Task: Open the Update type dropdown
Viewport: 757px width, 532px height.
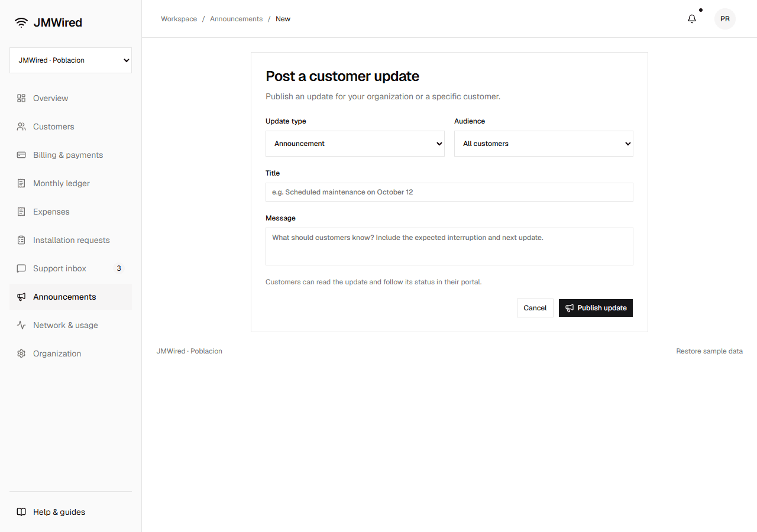Action: tap(355, 144)
